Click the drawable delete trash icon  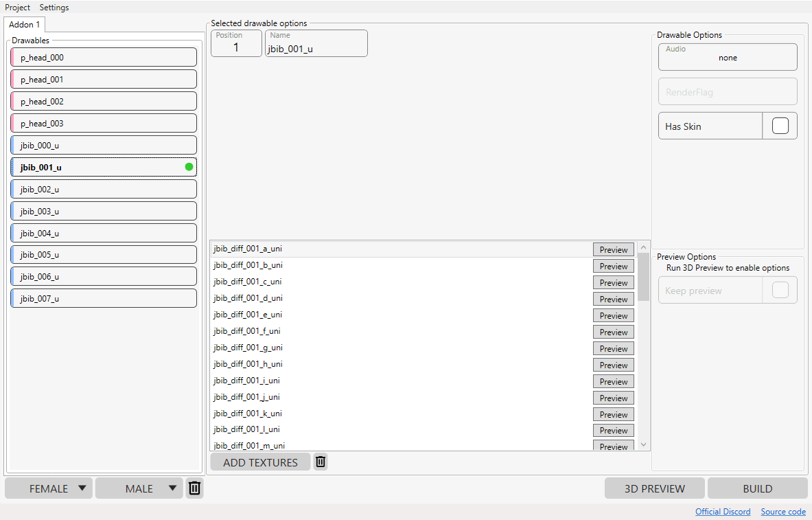click(195, 488)
